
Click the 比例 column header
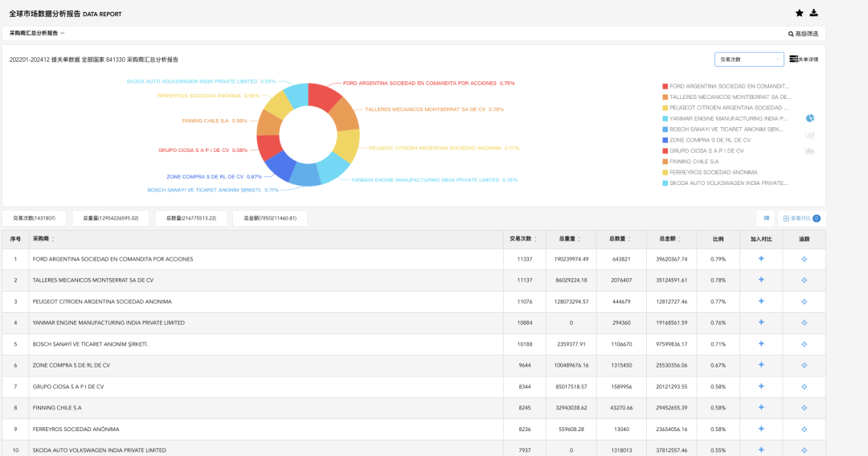click(x=718, y=239)
